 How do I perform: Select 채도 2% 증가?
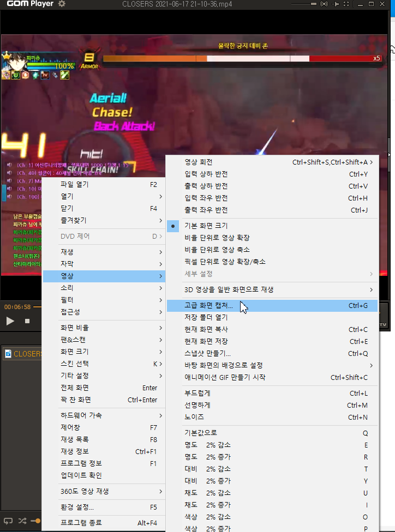coord(272,505)
